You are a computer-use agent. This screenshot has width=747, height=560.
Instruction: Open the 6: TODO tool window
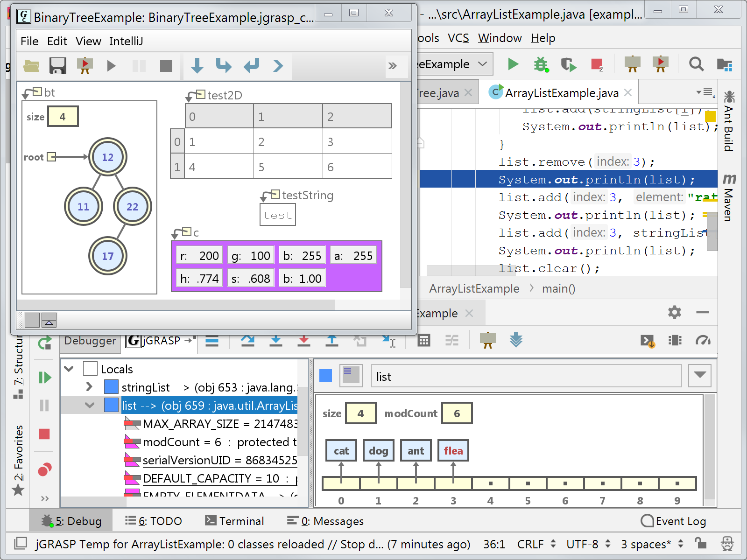point(154,521)
